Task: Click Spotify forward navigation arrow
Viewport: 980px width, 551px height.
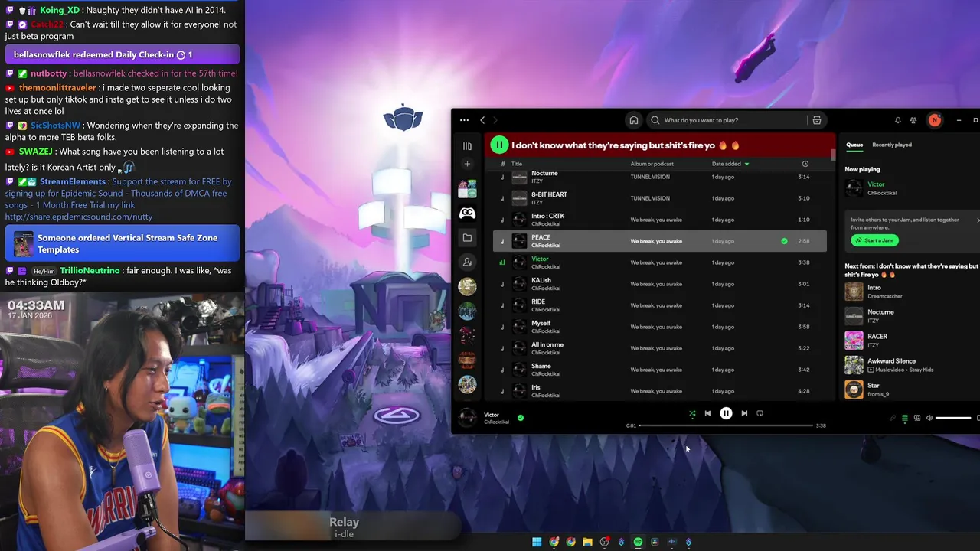Action: tap(495, 120)
